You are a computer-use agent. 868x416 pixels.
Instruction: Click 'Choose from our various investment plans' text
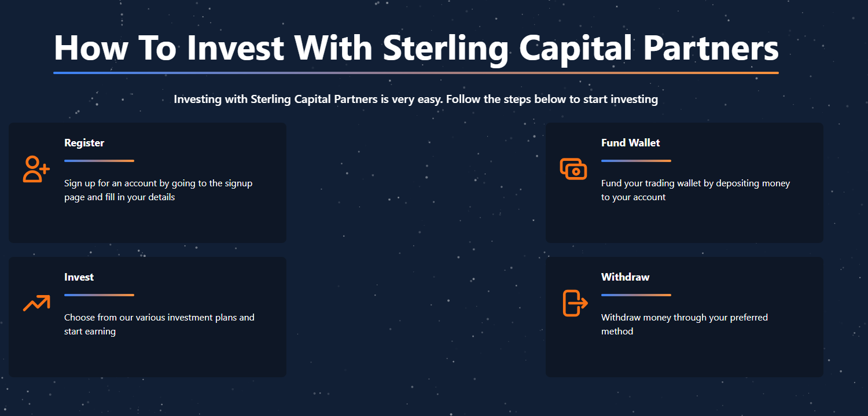click(159, 325)
